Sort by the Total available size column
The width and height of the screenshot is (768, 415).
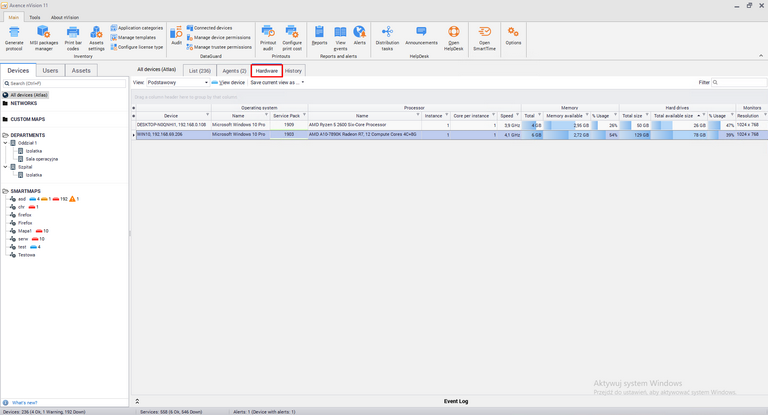(679, 116)
